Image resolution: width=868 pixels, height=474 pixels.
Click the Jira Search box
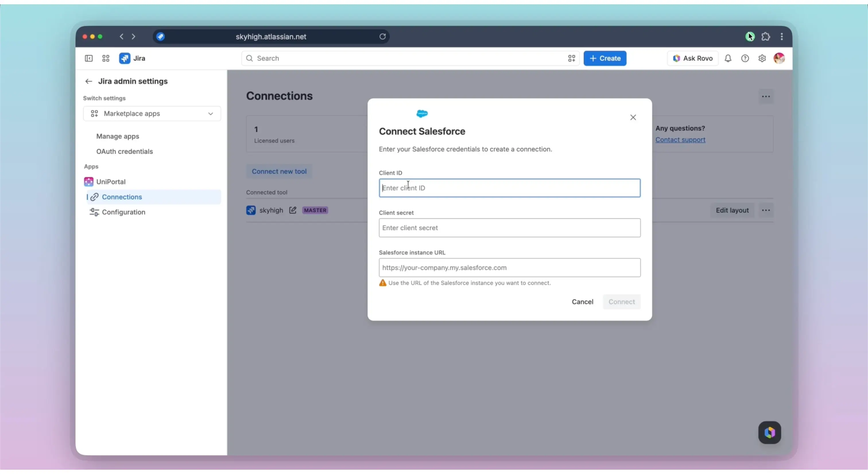click(410, 58)
